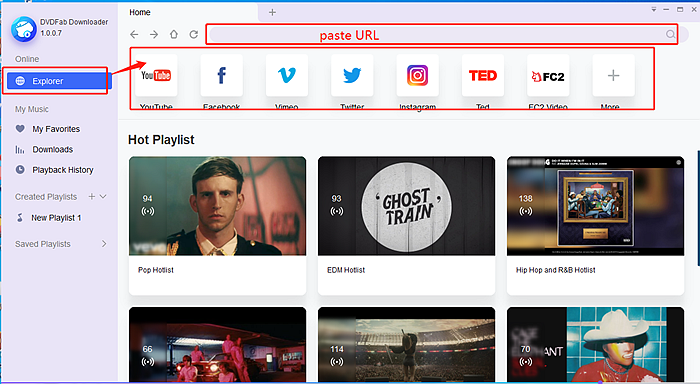Screen dimensions: 700x384
Task: Go back with the left arrow
Action: (134, 34)
